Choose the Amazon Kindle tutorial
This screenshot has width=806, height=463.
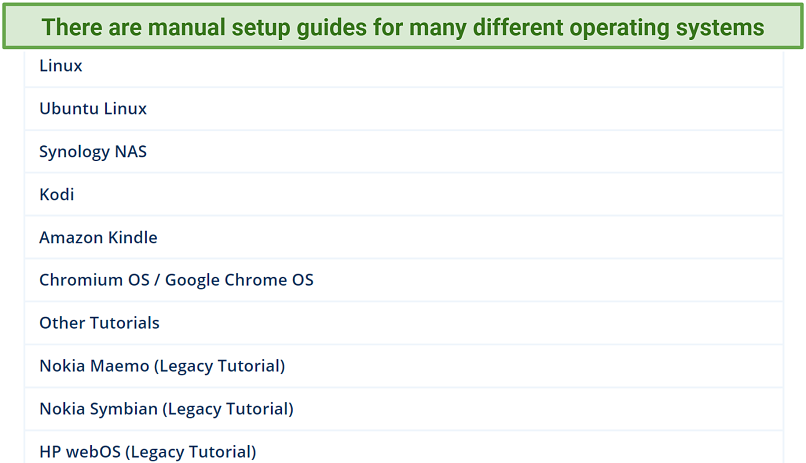pos(404,237)
